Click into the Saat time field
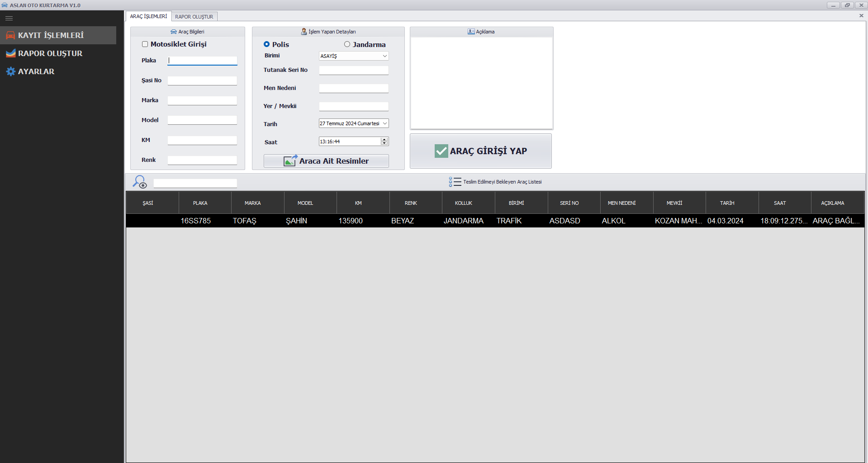The width and height of the screenshot is (868, 463). 350,142
